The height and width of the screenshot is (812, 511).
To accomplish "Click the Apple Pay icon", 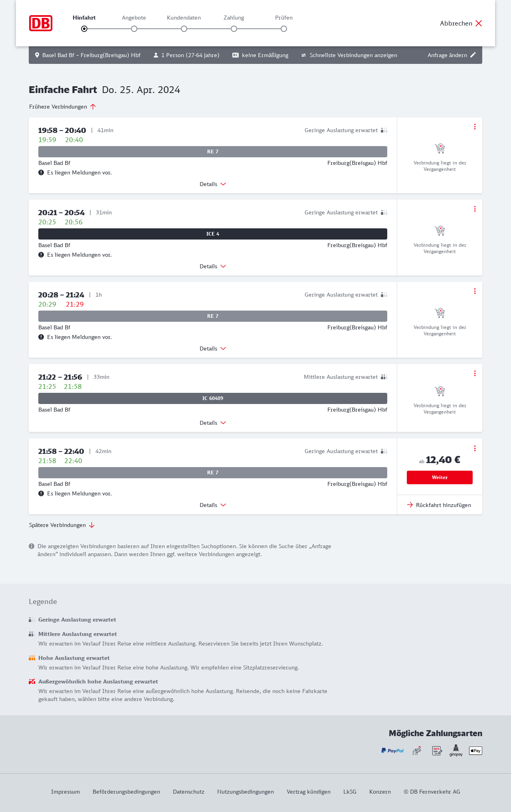I will (x=475, y=751).
